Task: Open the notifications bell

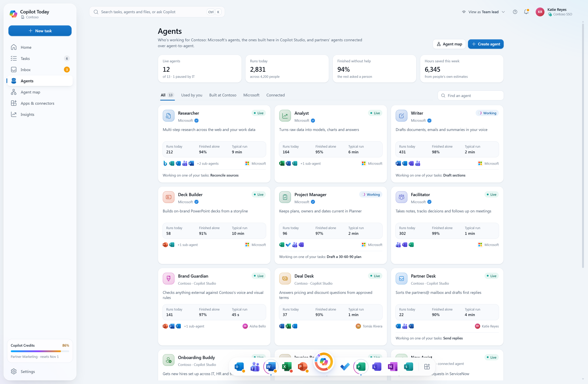Action: (x=526, y=12)
